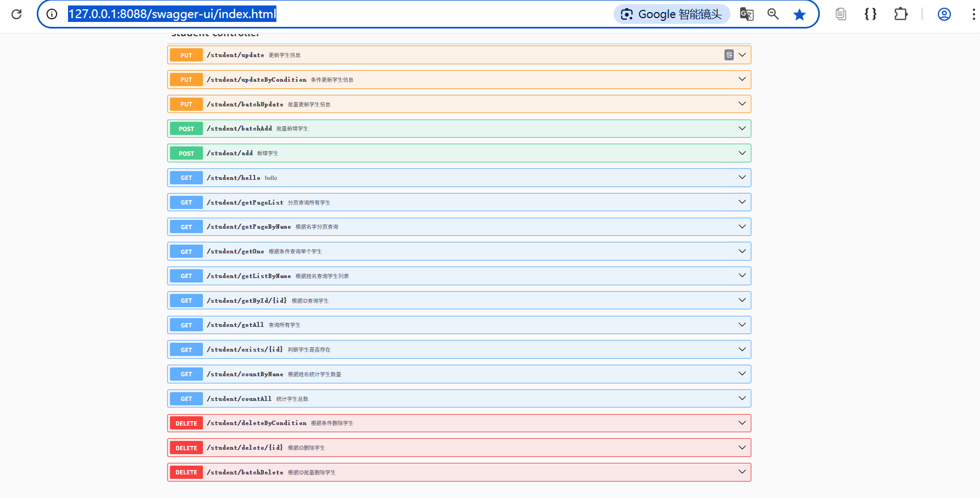
Task: Open the zoom magnifier icon in address bar
Action: 773,14
